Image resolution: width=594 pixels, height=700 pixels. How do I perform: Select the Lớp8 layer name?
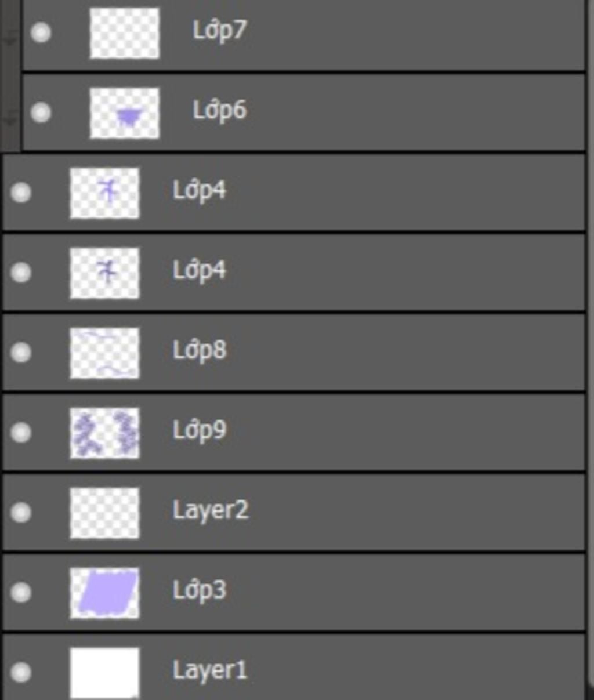[200, 350]
